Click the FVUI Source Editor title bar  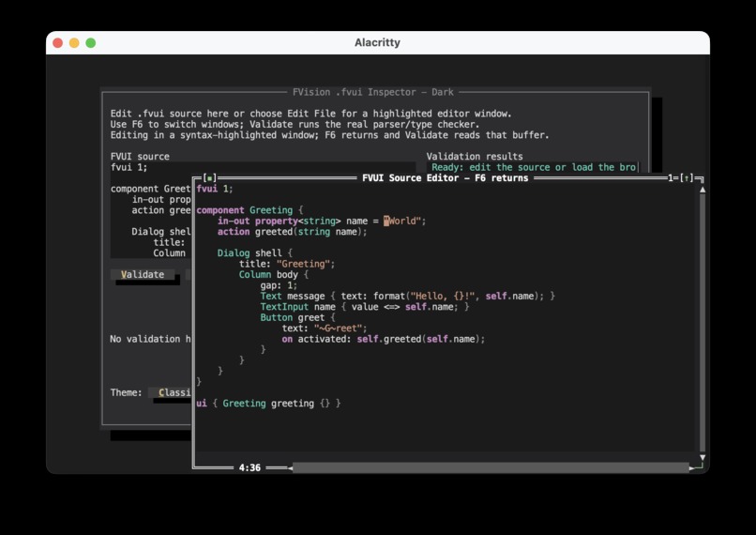[x=445, y=178]
